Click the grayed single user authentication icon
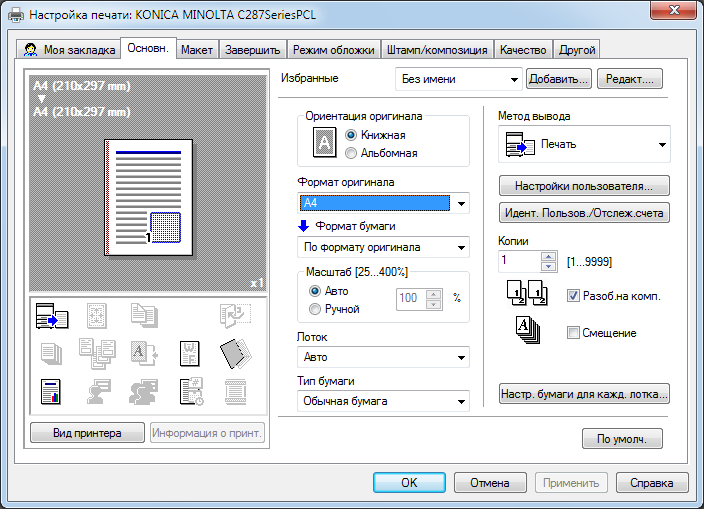Image resolution: width=704 pixels, height=509 pixels. (x=98, y=392)
